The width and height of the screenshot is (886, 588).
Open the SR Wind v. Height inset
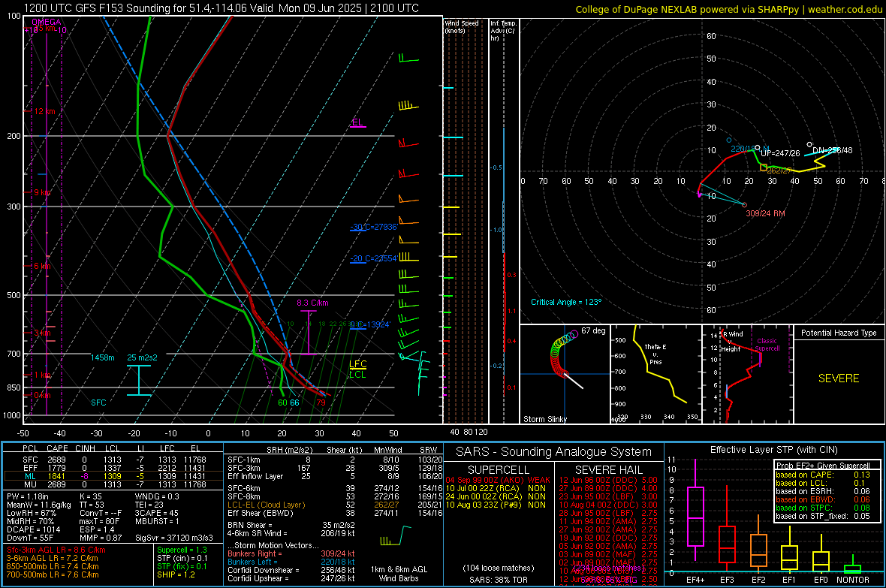(748, 374)
